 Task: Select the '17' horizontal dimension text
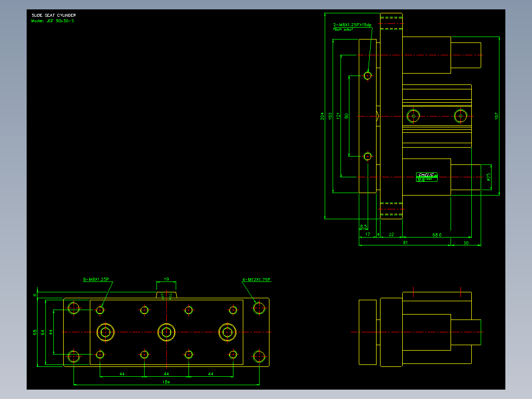coord(368,234)
